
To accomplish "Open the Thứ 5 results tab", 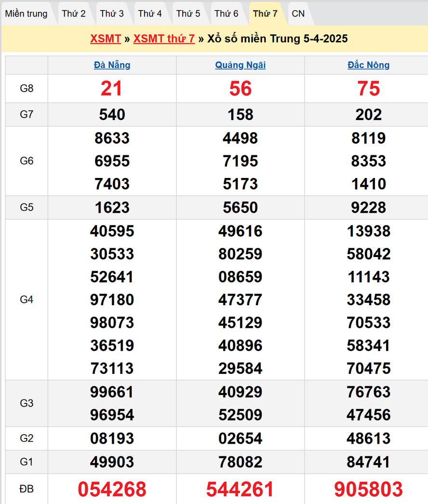I will (x=188, y=14).
